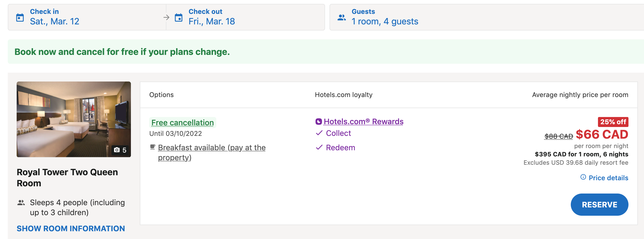Click the guests people icon

[342, 17]
